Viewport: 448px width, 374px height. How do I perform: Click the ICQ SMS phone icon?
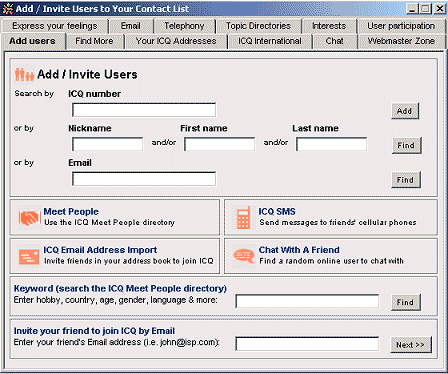pyautogui.click(x=243, y=218)
